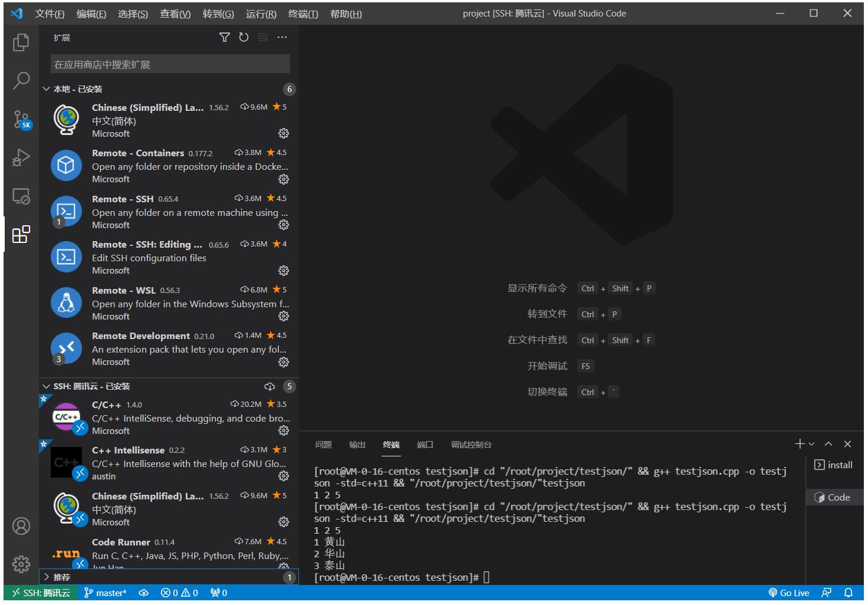This screenshot has height=605, width=868.
Task: Close the terminal panel
Action: pos(847,444)
